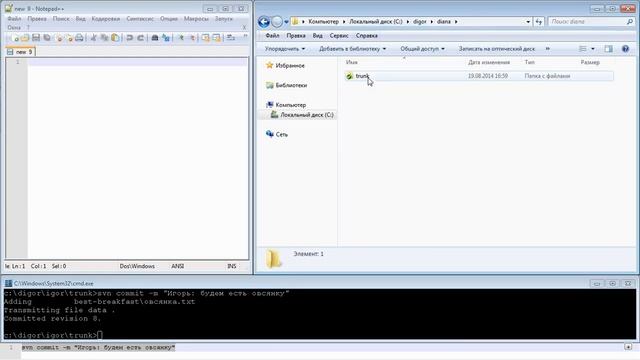640x360 pixels.
Task: Sort by 'Дата изменения' column header
Action: tap(489, 62)
